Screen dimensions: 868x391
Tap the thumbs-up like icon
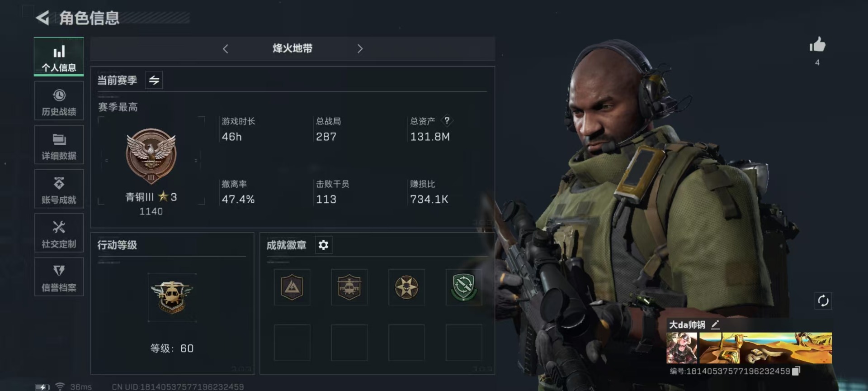817,45
